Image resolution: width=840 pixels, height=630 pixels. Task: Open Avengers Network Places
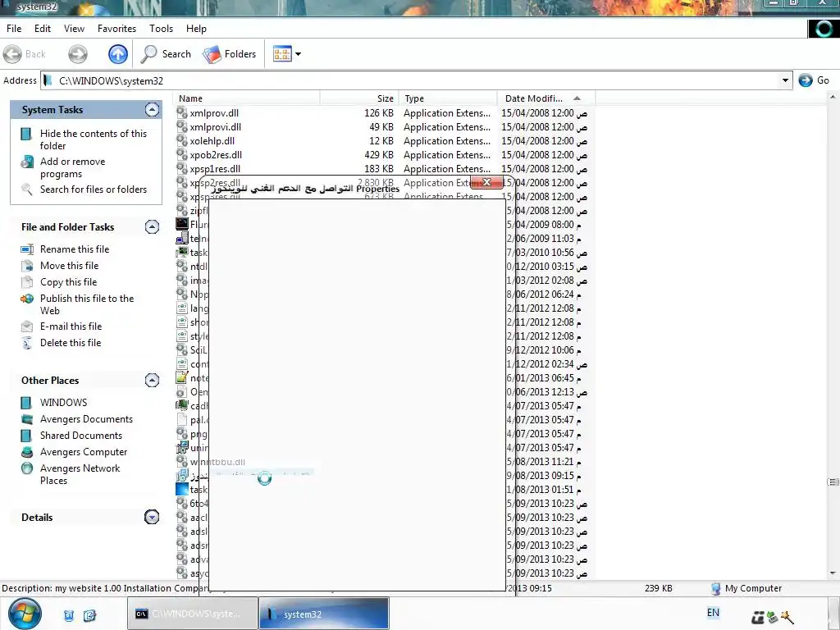[x=80, y=474]
